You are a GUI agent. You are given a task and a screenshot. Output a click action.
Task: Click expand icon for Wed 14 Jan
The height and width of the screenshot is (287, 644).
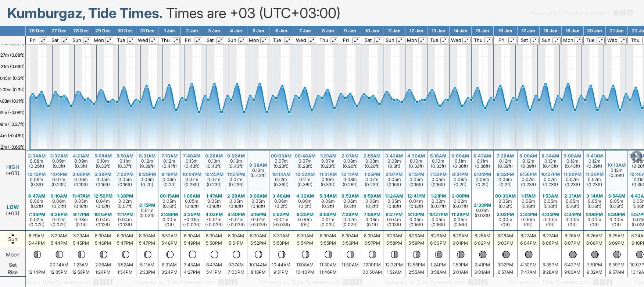point(466,40)
